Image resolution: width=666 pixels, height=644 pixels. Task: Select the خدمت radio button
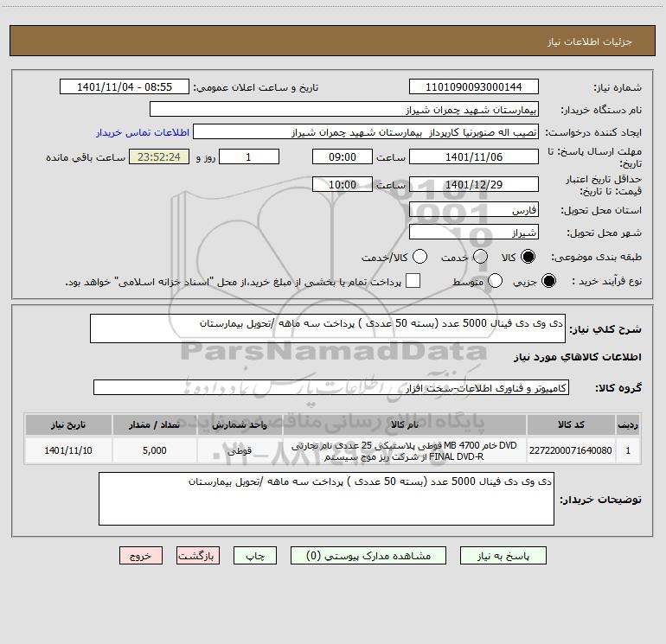point(480,257)
